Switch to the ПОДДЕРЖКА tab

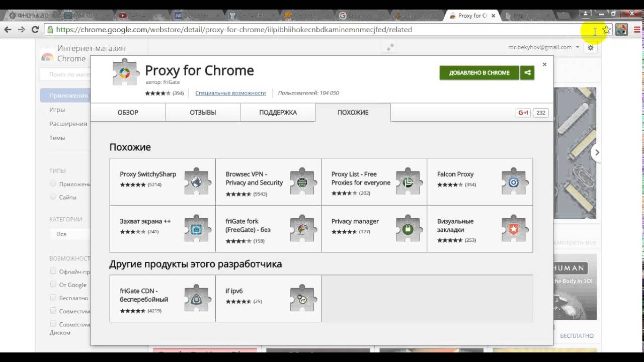(278, 112)
